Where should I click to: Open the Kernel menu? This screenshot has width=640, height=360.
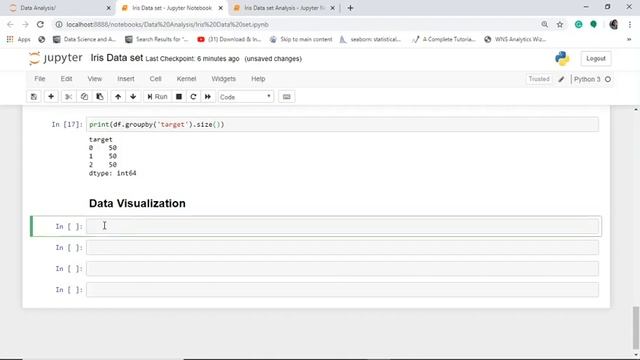[x=187, y=79]
